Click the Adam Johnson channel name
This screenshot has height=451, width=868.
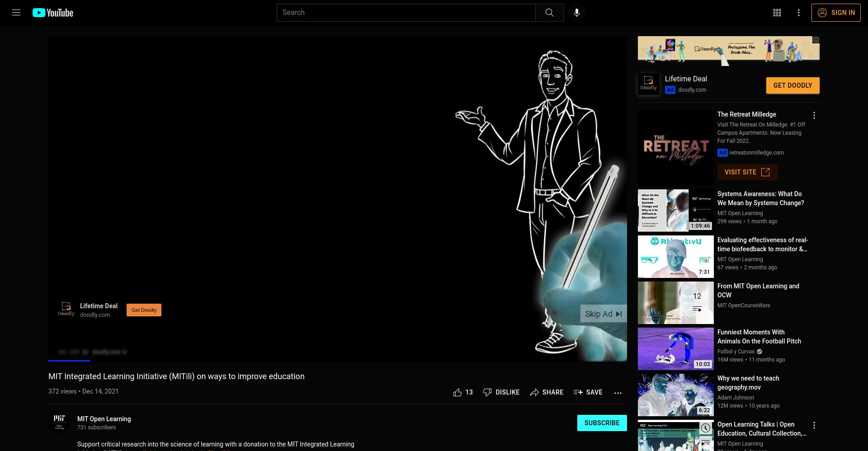[736, 398]
